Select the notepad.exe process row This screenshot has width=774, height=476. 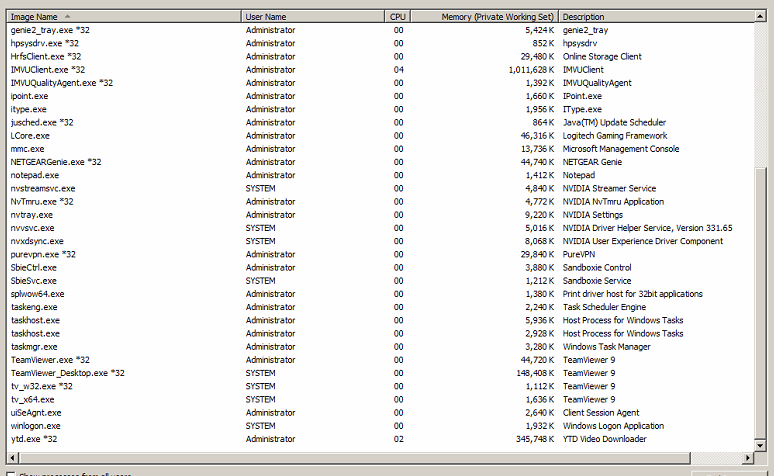tap(380, 175)
